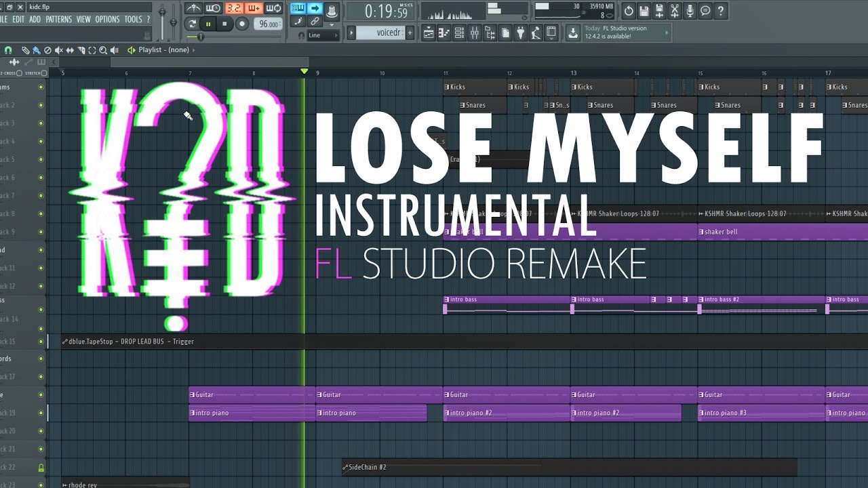The height and width of the screenshot is (488, 868).
Task: Open the voicedr pattern selector
Action: [380, 33]
